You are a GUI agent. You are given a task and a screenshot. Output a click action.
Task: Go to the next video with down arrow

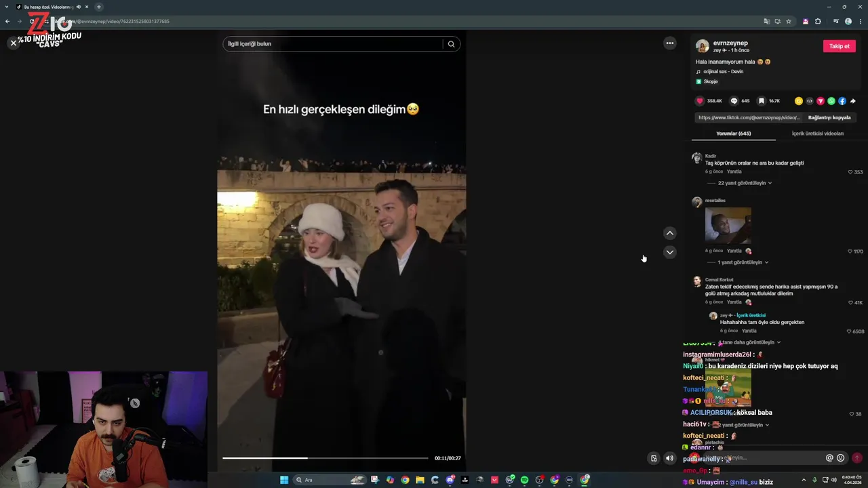tap(670, 252)
